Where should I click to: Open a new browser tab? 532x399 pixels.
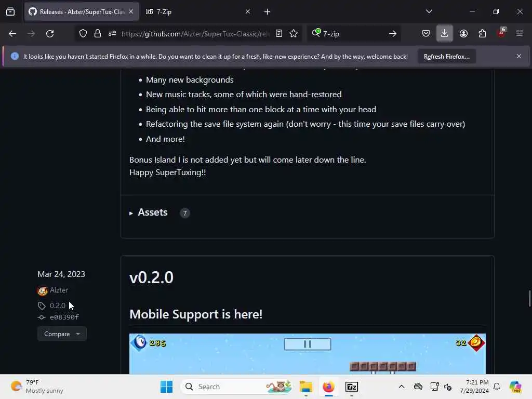[x=267, y=12]
